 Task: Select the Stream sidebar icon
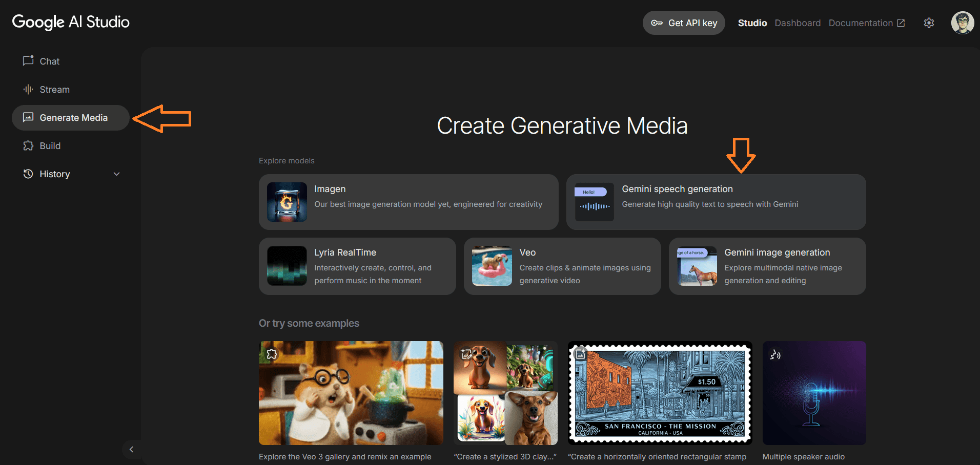click(x=28, y=89)
